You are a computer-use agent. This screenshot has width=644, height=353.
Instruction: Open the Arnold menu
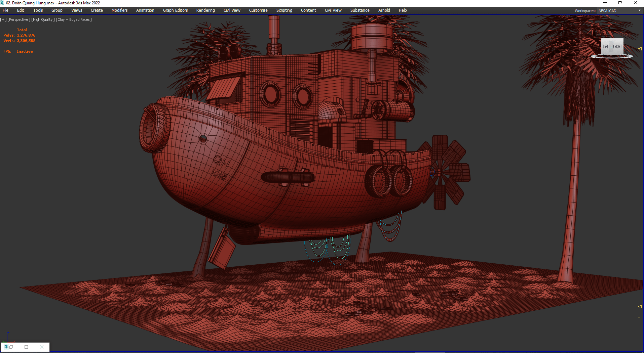(384, 10)
